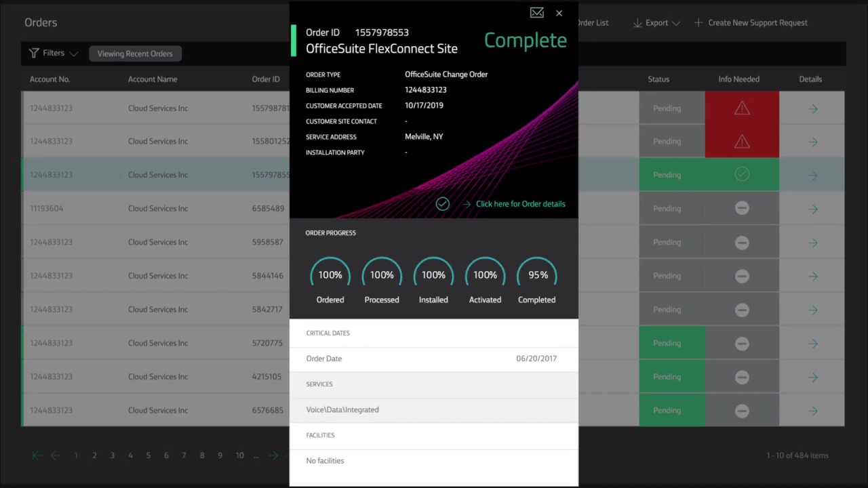Click order ID 4215105

coord(267,377)
